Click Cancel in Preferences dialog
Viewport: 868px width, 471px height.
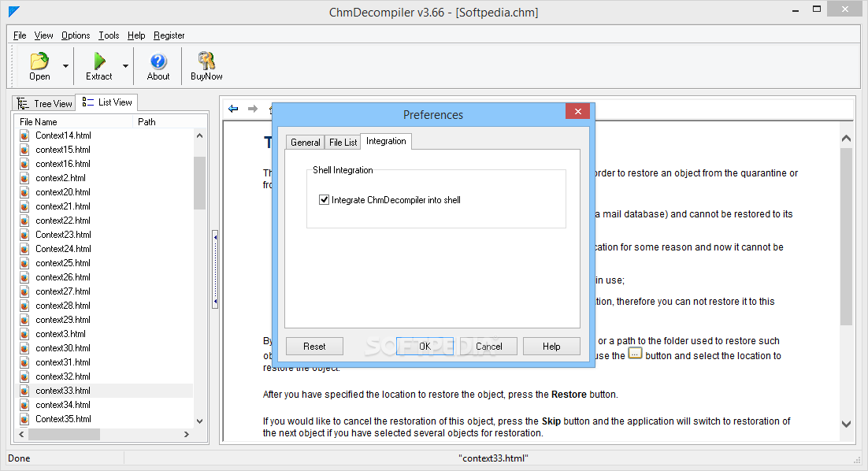tap(489, 347)
